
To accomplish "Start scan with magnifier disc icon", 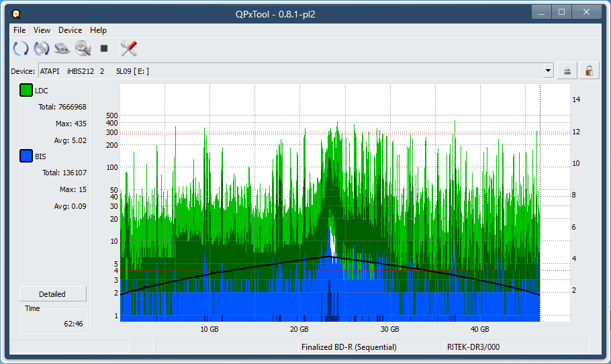I will (83, 48).
